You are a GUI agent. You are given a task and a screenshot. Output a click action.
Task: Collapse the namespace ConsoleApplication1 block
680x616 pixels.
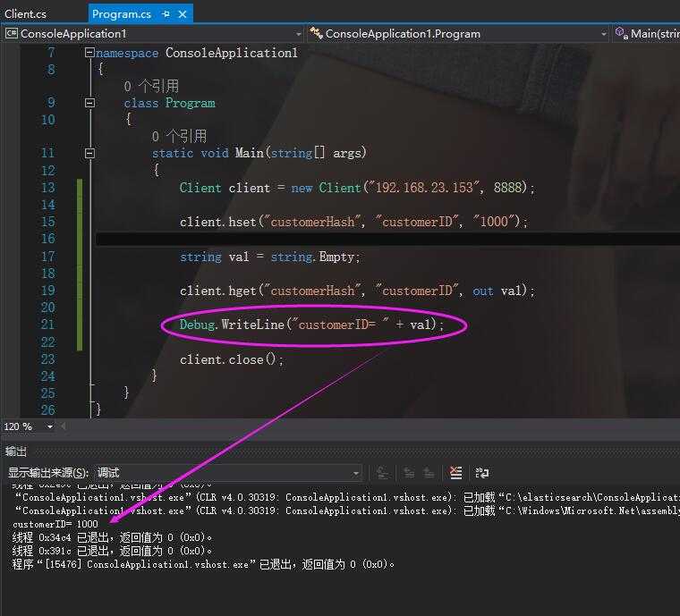(89, 53)
